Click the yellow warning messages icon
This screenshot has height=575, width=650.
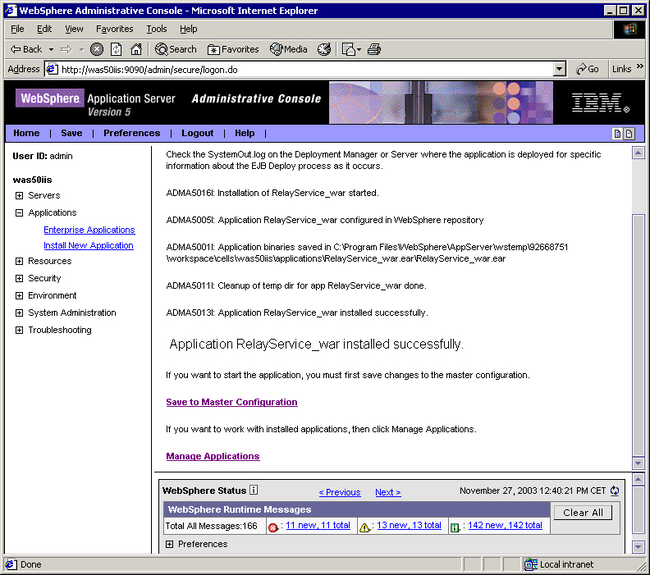tap(364, 527)
